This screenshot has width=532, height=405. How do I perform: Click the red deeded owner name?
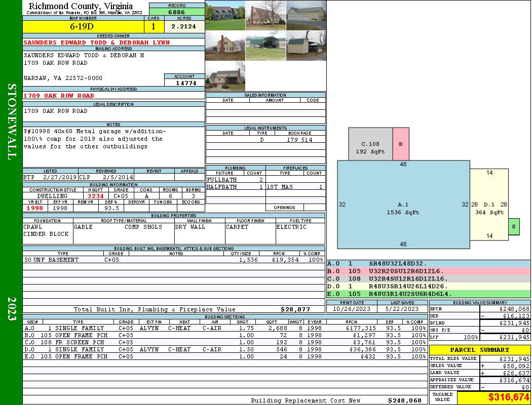[97, 43]
